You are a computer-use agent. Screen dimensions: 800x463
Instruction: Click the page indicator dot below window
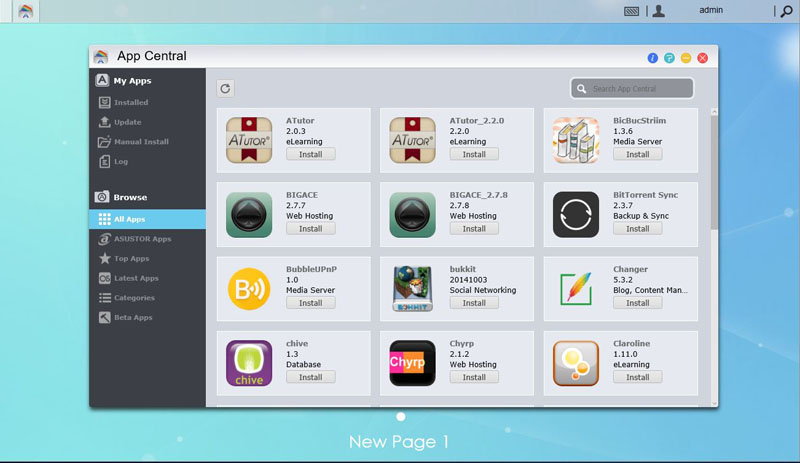click(401, 417)
